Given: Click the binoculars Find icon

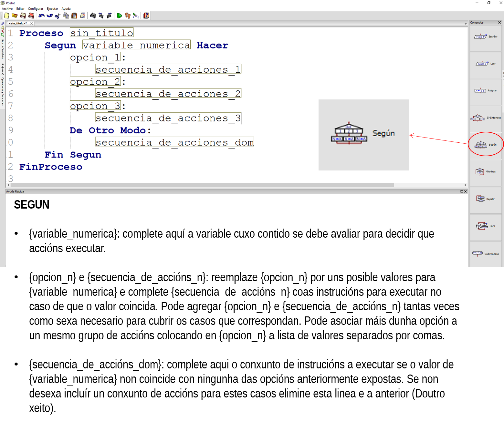Looking at the screenshot, I should [x=93, y=15].
